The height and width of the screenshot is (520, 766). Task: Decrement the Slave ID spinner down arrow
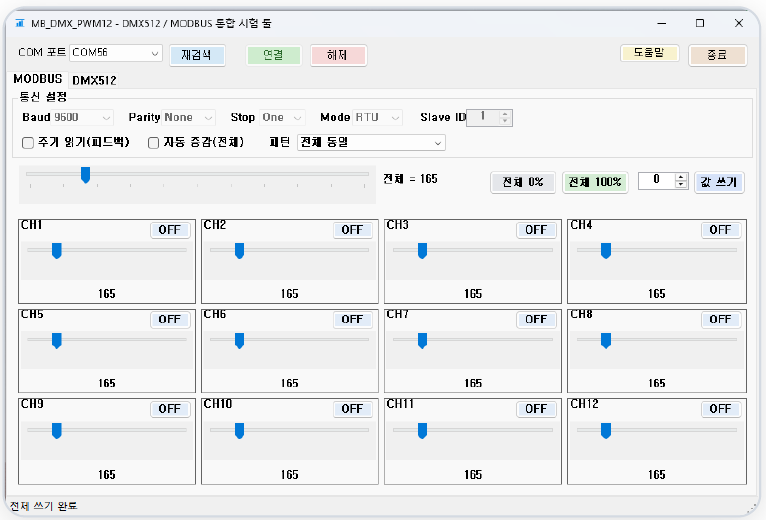[506, 121]
